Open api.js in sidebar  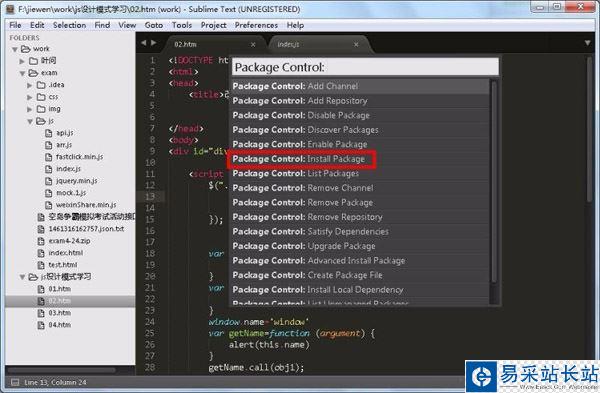[65, 133]
